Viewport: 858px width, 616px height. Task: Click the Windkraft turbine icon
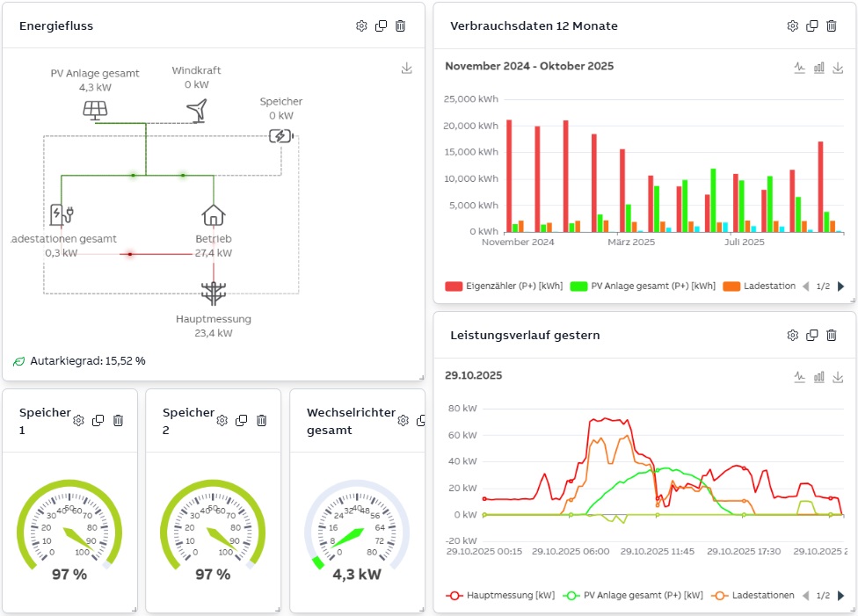(x=198, y=110)
